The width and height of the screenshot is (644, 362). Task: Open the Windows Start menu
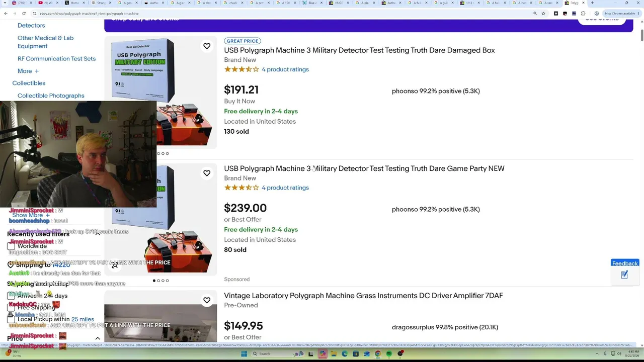pos(244,354)
